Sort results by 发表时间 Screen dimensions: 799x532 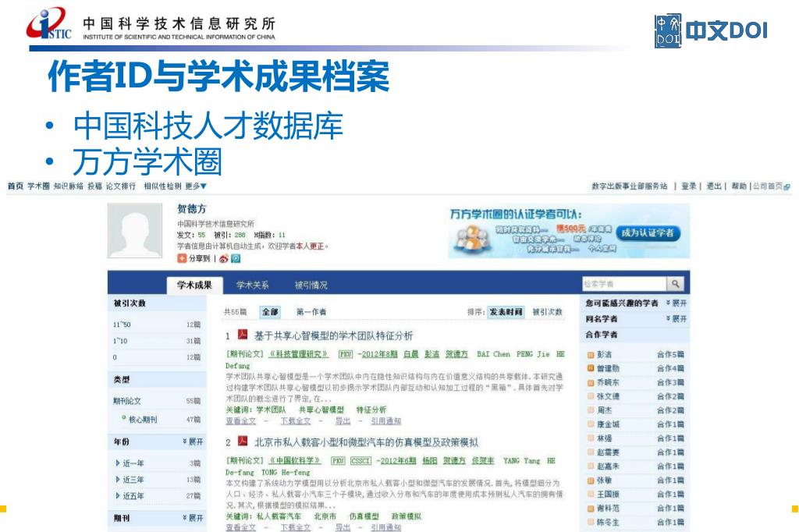point(506,312)
